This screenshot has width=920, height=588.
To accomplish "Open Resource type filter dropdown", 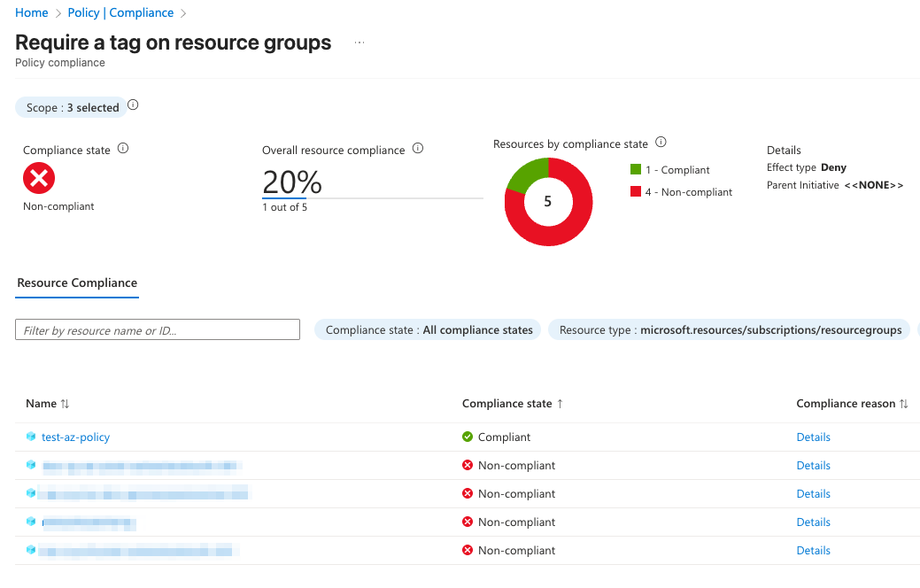I will coord(730,330).
